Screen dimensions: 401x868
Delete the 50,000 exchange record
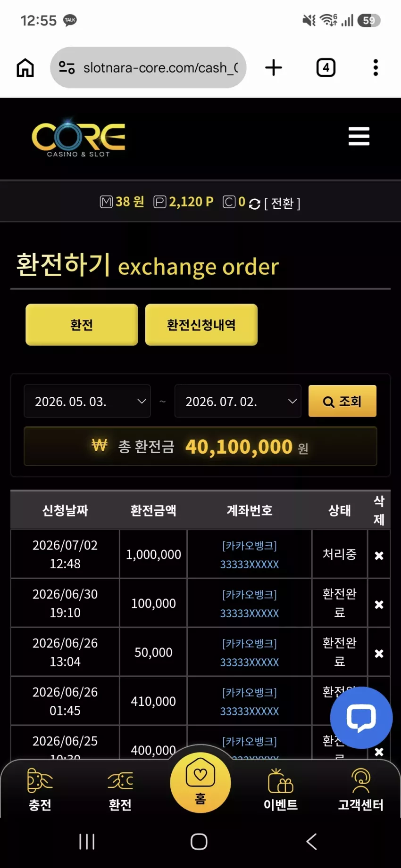click(379, 654)
